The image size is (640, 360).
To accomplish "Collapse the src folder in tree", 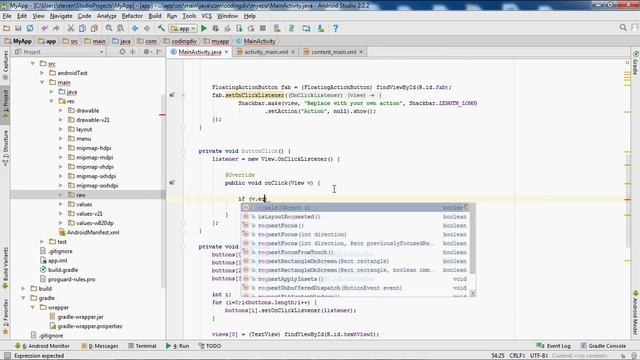I will click(33, 64).
